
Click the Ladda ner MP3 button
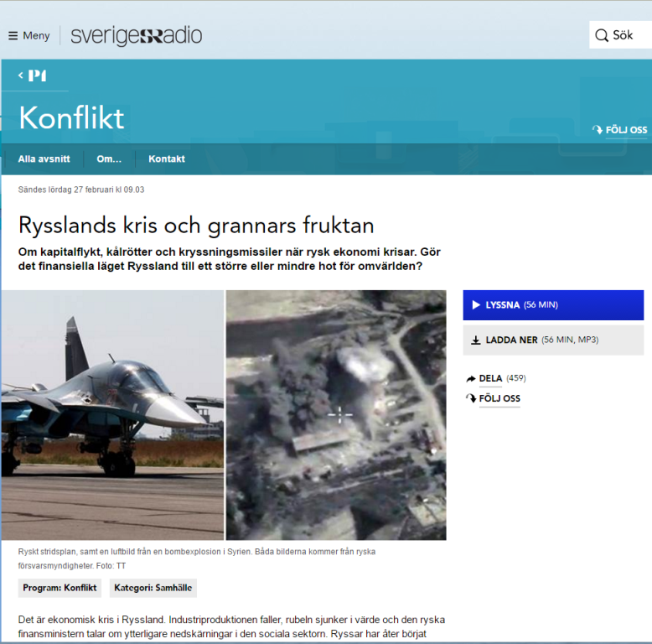[553, 340]
